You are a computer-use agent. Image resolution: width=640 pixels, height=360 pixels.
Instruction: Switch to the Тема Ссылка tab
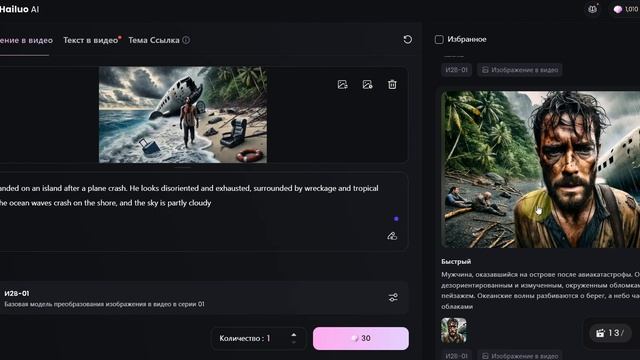pyautogui.click(x=154, y=40)
